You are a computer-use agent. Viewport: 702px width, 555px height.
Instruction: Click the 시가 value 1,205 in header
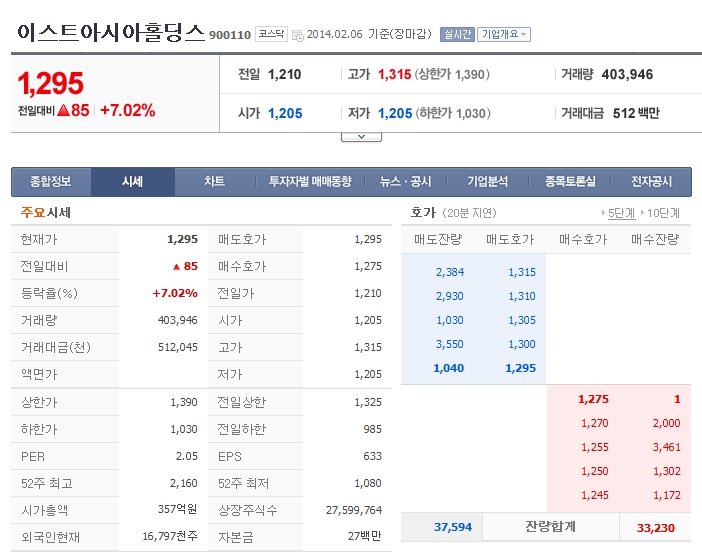pyautogui.click(x=285, y=113)
